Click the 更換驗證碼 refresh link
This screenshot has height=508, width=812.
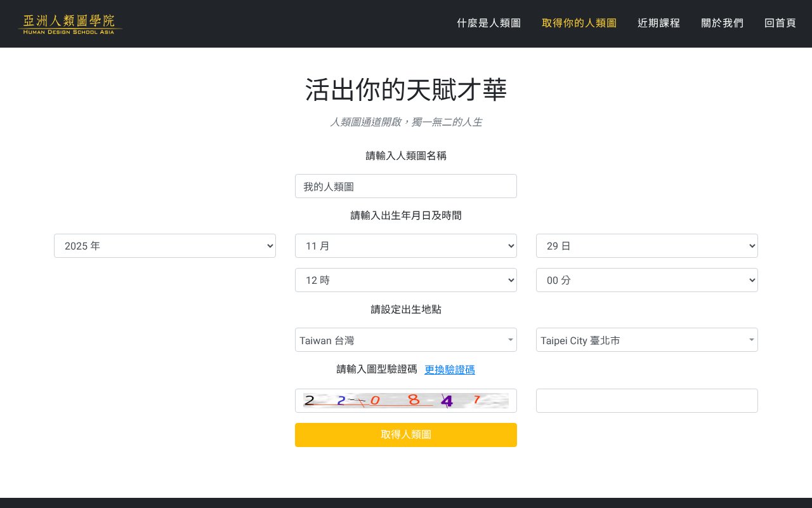[450, 370]
